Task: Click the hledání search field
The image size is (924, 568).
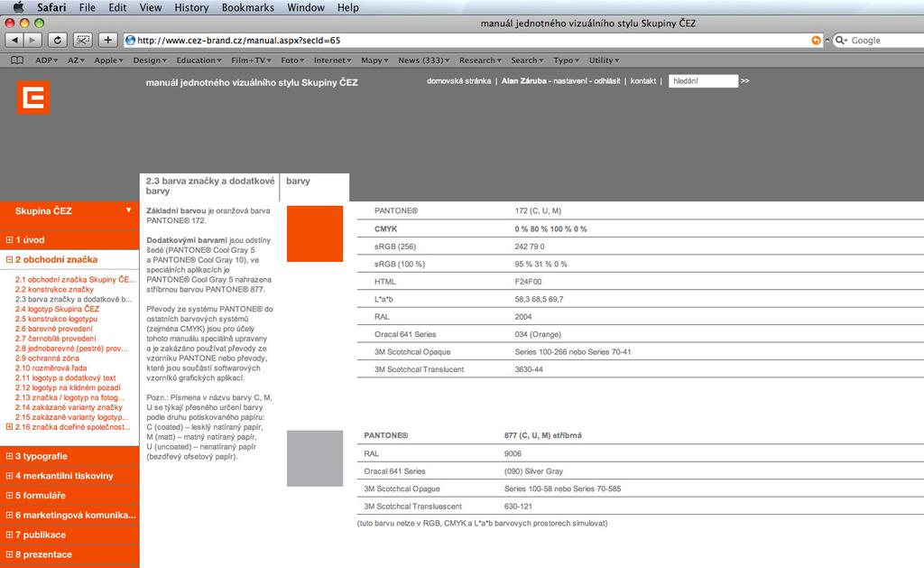Action: 703,80
